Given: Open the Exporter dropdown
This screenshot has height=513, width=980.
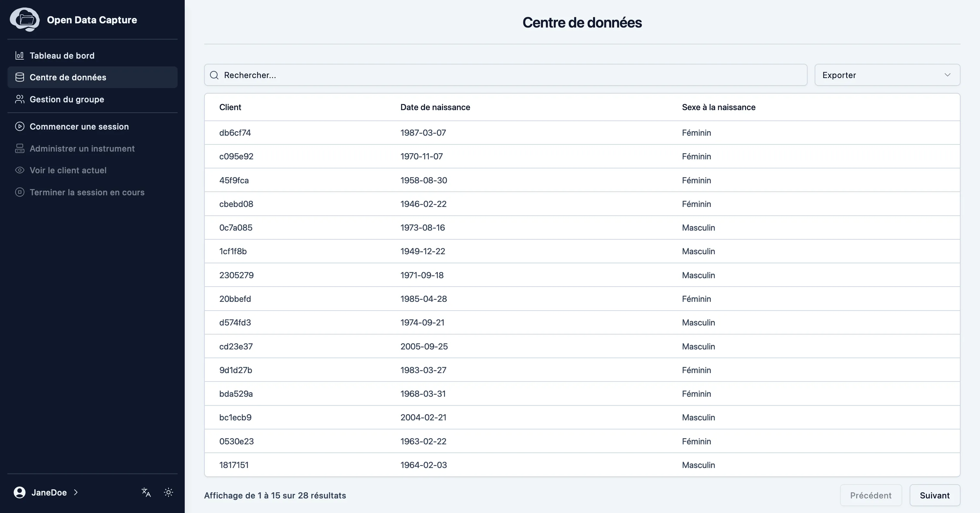Looking at the screenshot, I should click(x=887, y=75).
